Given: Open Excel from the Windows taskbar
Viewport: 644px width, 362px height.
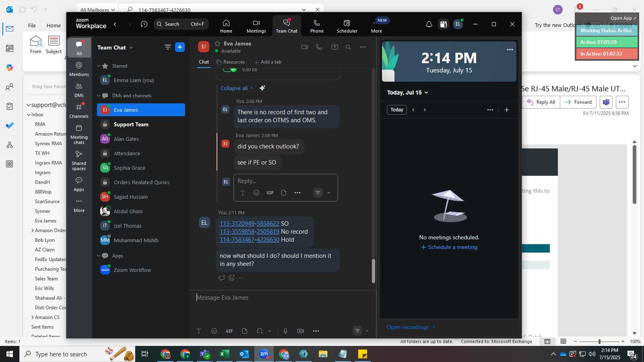Looking at the screenshot, I should [225, 354].
